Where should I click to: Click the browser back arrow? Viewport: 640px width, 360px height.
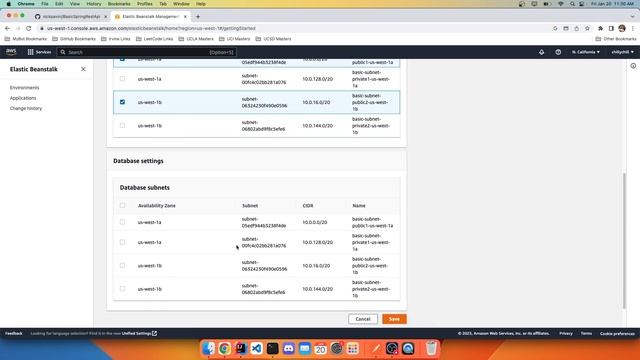pyautogui.click(x=7, y=28)
